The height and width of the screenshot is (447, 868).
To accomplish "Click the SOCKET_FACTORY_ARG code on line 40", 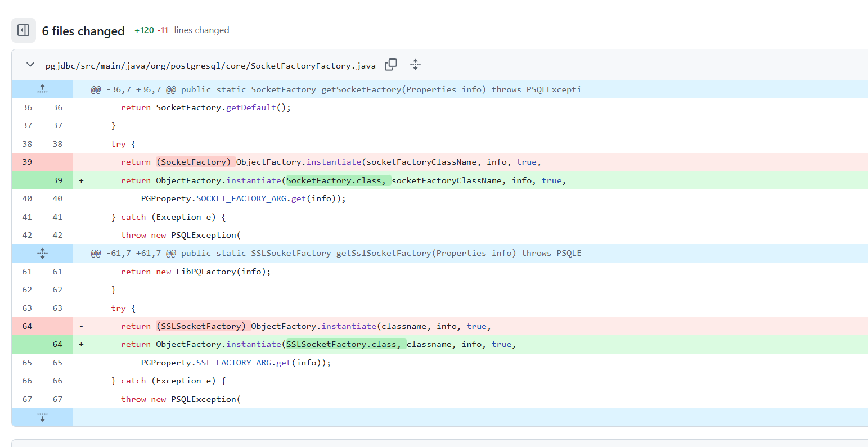I will [241, 198].
